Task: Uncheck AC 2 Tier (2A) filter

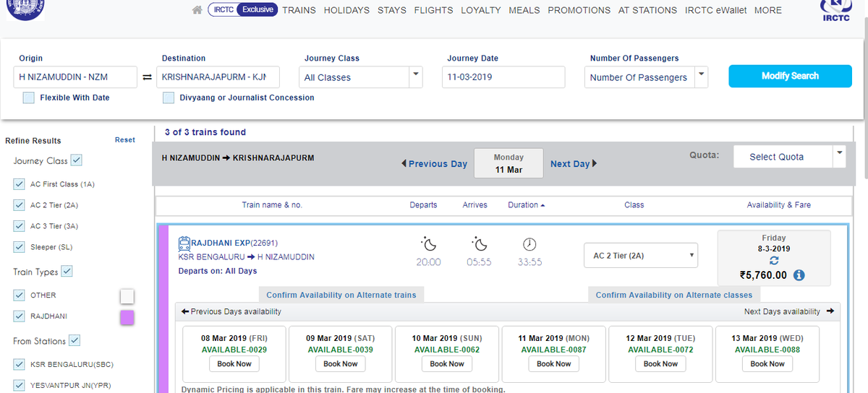Action: click(20, 205)
